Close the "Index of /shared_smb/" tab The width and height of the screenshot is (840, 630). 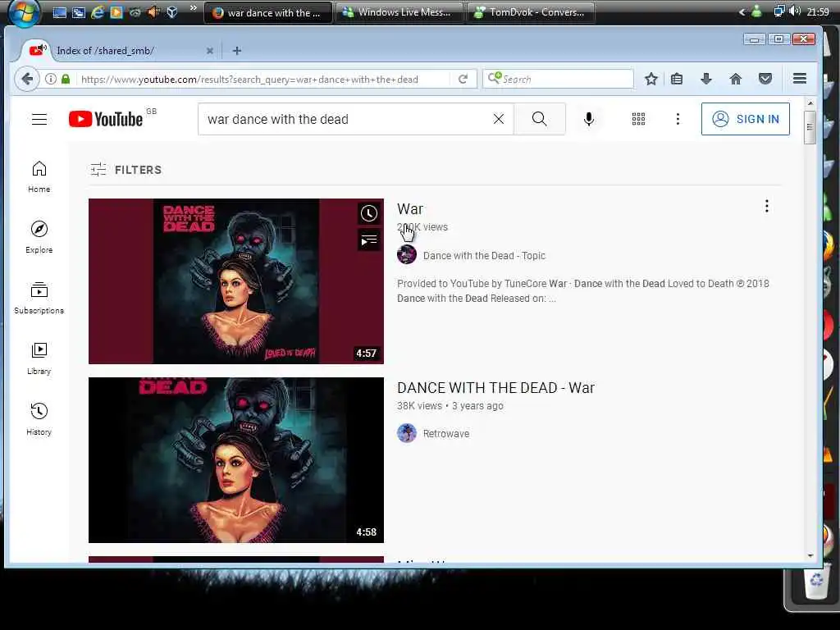tap(210, 51)
